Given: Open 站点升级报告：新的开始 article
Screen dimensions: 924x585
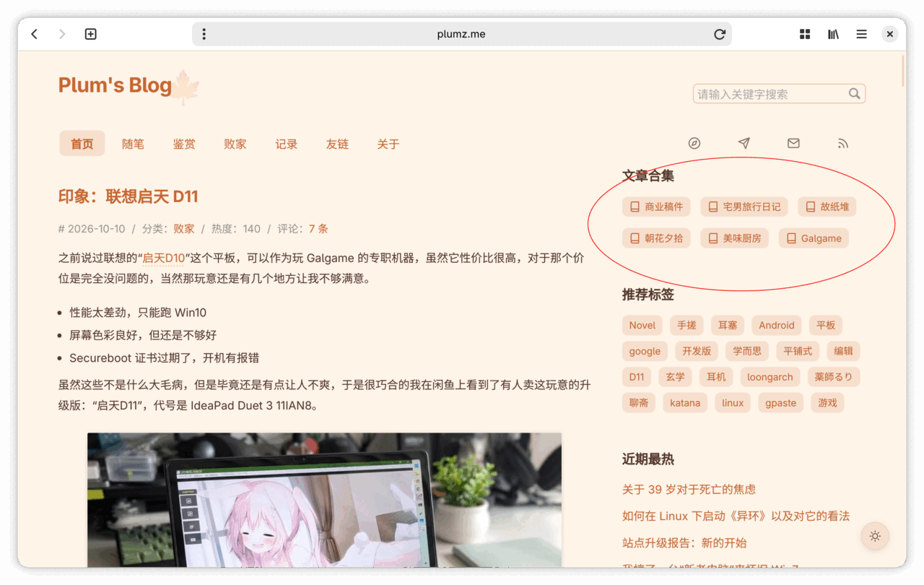Looking at the screenshot, I should 684,542.
